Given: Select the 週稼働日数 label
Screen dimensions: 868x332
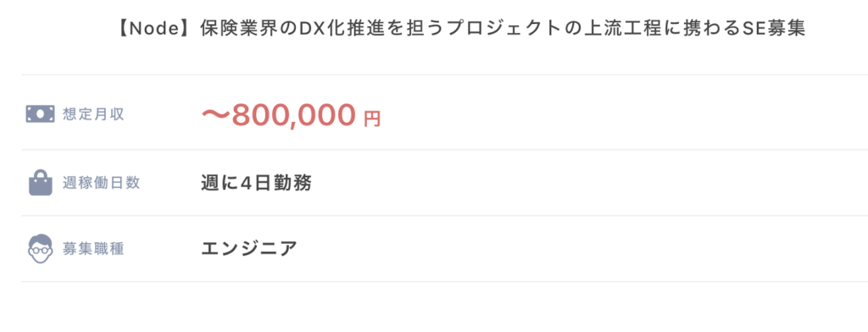Looking at the screenshot, I should point(102,183).
